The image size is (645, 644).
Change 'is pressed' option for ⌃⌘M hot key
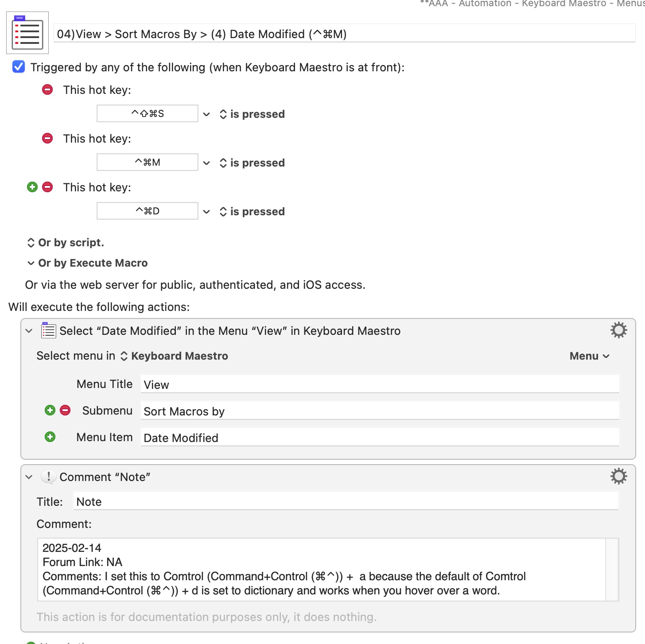tap(252, 163)
